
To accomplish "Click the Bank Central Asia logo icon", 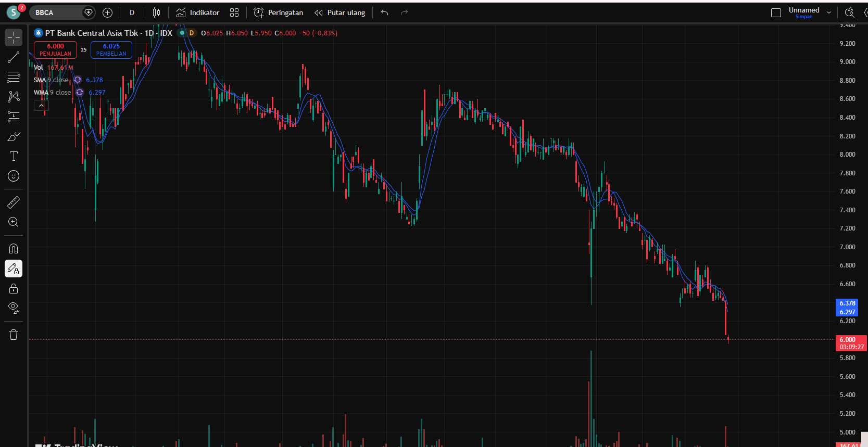I will tap(38, 33).
